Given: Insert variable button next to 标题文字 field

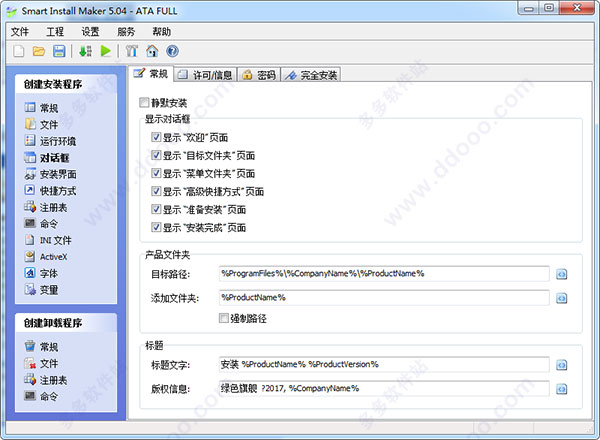Looking at the screenshot, I should coord(561,365).
